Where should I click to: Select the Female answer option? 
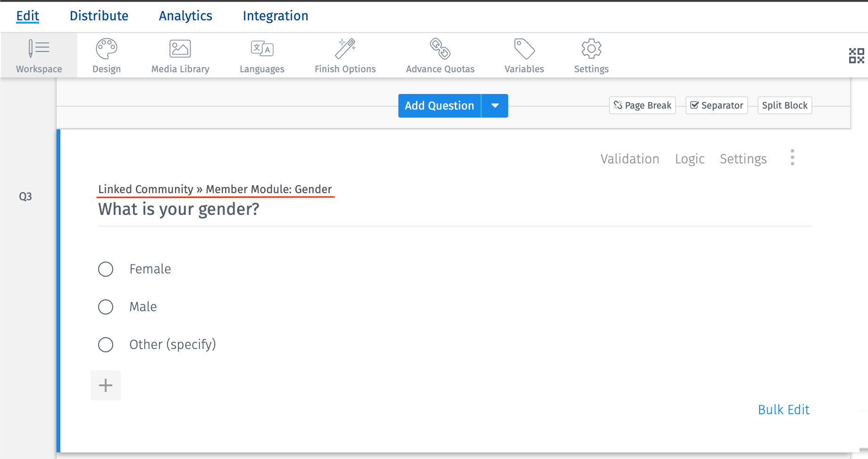click(106, 269)
